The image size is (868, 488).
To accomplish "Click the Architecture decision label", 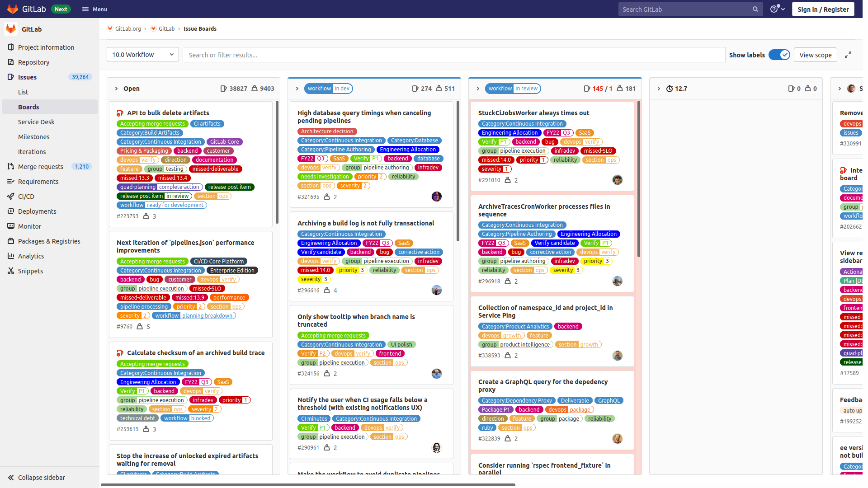I will 327,131.
